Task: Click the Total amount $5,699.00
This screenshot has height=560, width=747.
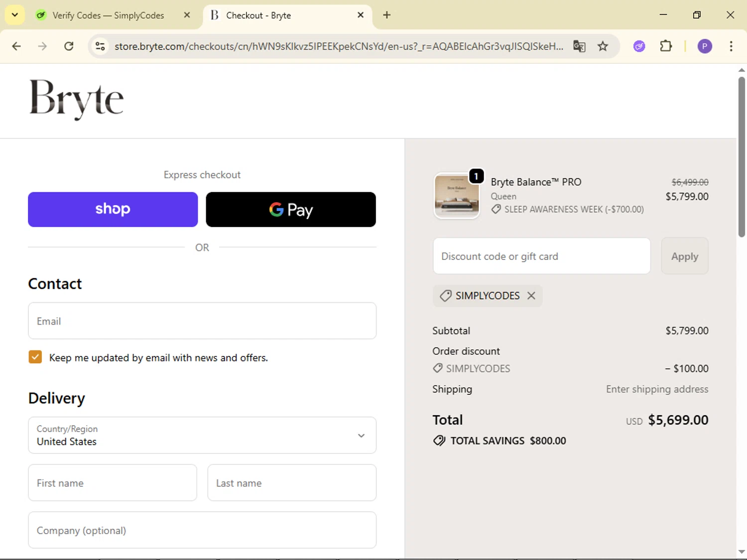Action: (678, 420)
